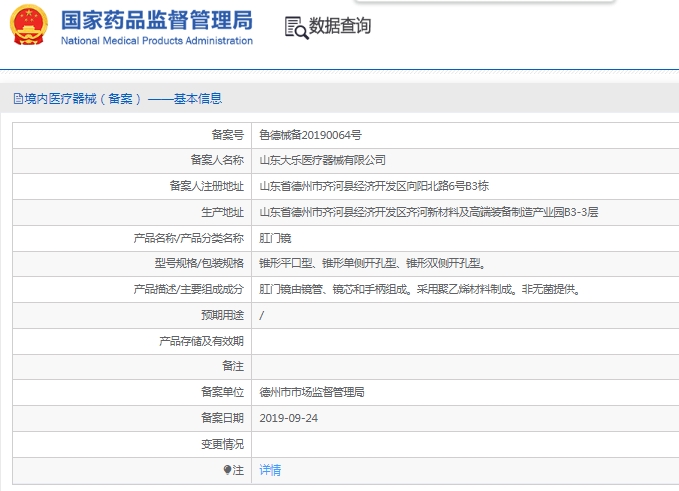Click 德州市市场监督管理局 filing authority

click(x=312, y=392)
